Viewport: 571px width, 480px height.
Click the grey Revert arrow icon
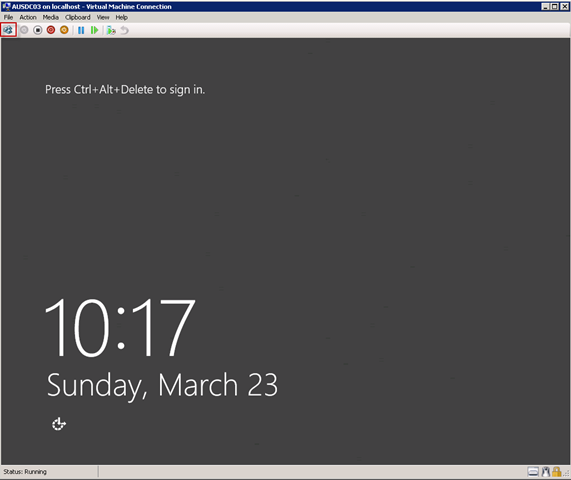125,30
